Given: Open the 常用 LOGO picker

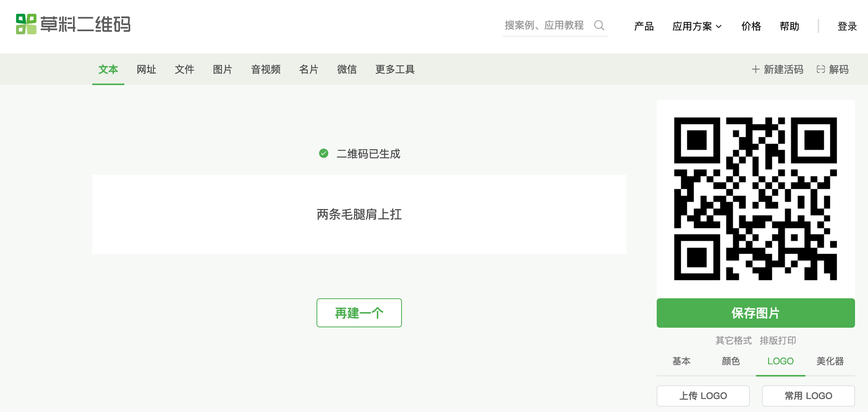Looking at the screenshot, I should [808, 396].
